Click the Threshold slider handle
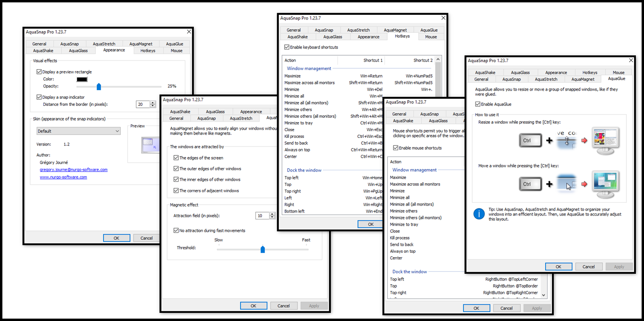Screen dimensions: 644x321 point(263,249)
